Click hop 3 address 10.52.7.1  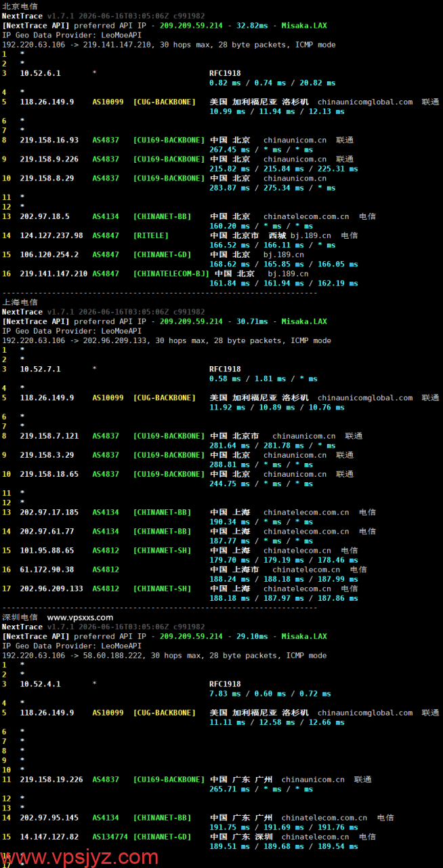[41, 370]
